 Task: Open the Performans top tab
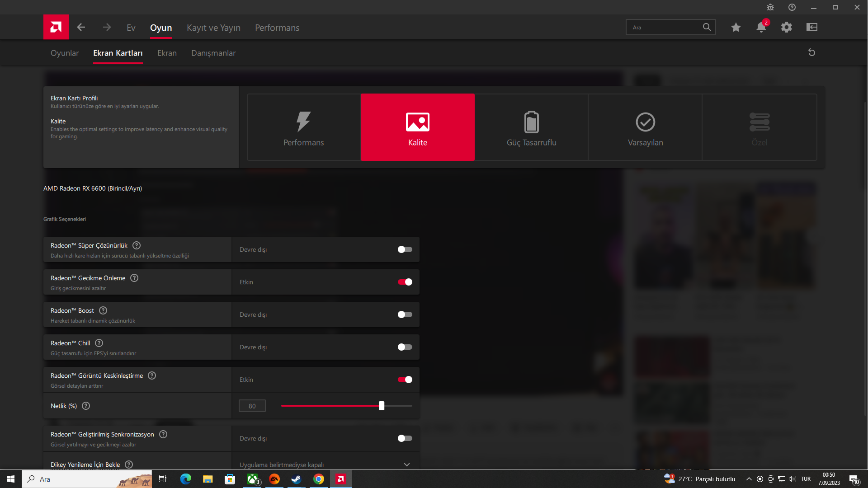click(277, 28)
